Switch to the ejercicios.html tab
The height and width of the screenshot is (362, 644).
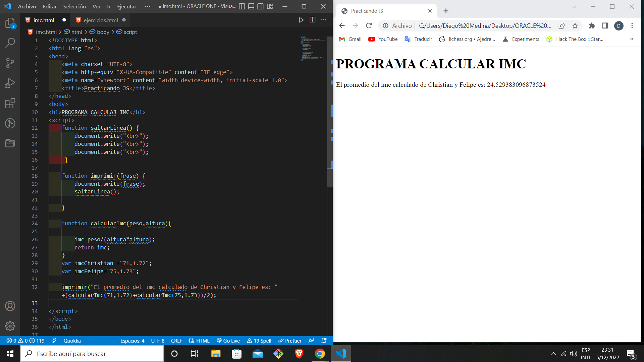point(101,20)
